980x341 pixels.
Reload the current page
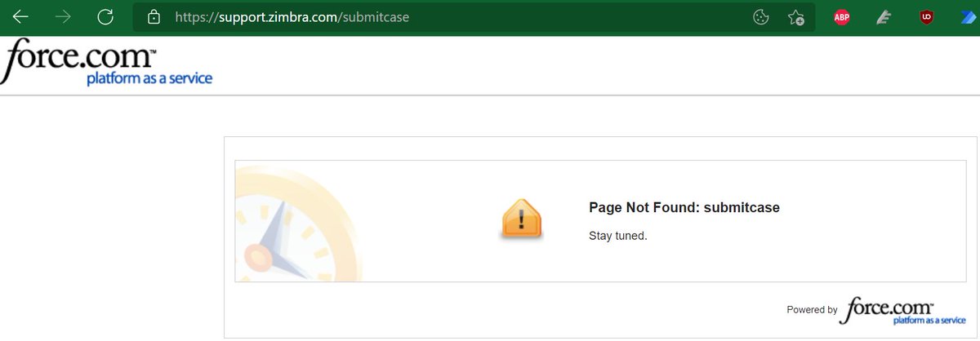click(x=105, y=16)
